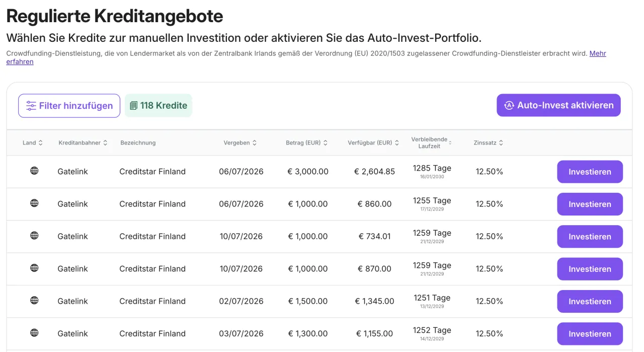Open the Filter hinzufügen button
Screen dimensions: 644x352
coord(69,106)
